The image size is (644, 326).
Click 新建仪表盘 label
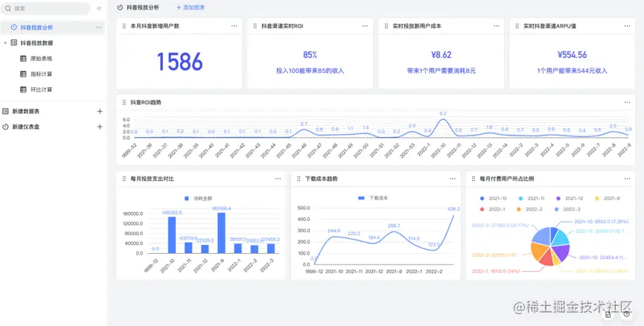coord(26,127)
